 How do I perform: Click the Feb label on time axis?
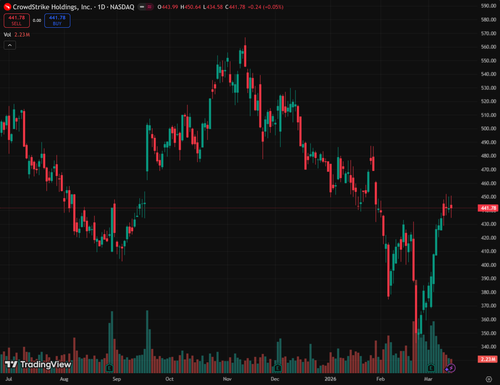point(380,379)
